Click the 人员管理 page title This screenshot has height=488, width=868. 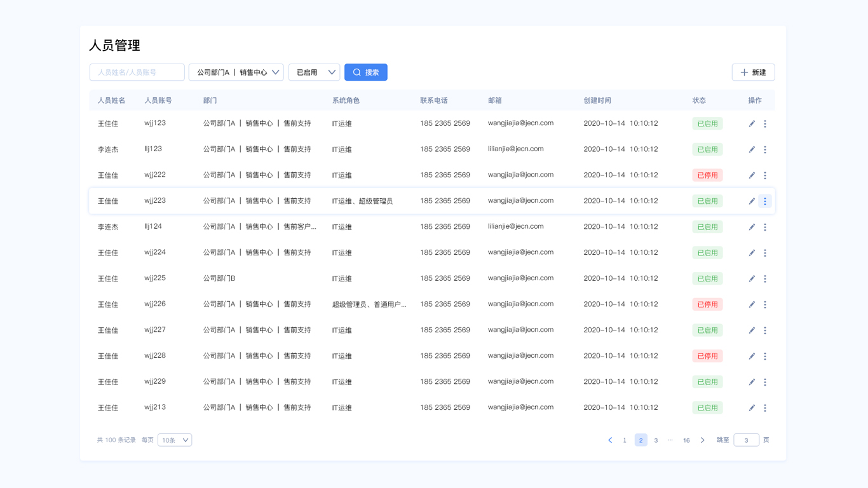[114, 46]
